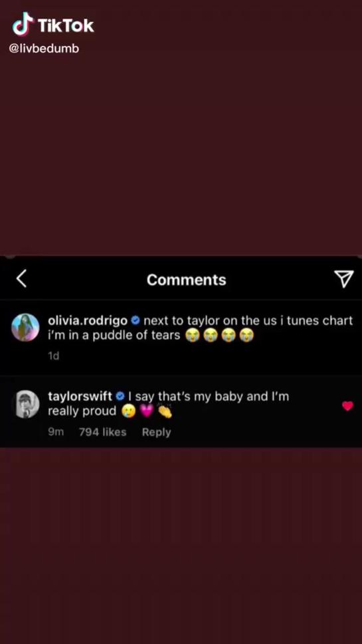Click the pink heart emoji in comment
The height and width of the screenshot is (644, 362).
pos(147,411)
